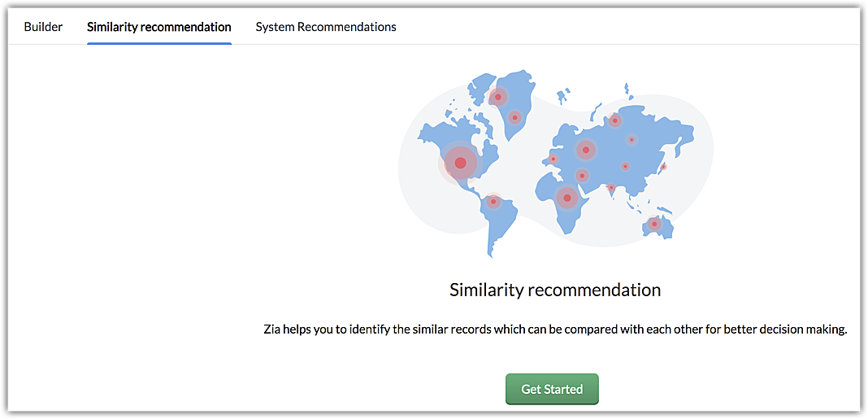
Task: Click the red marker on the Middle East
Action: pos(582,175)
